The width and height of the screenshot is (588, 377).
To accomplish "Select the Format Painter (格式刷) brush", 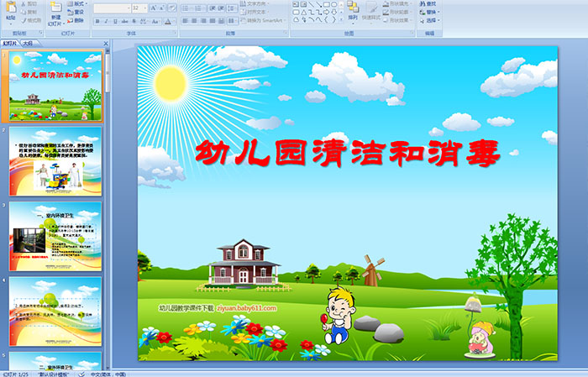I will (x=31, y=20).
